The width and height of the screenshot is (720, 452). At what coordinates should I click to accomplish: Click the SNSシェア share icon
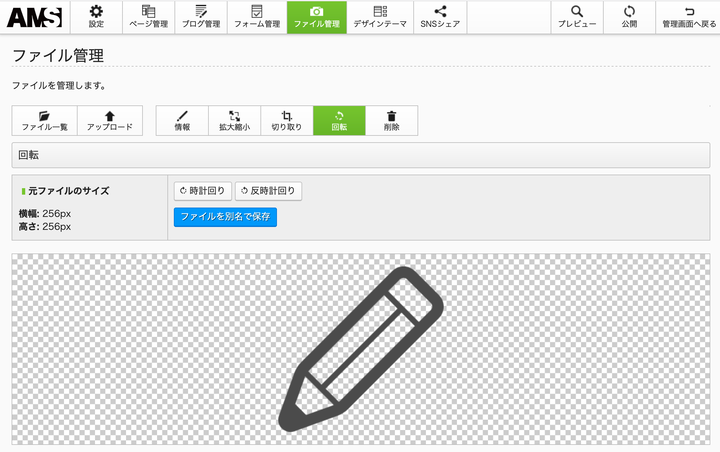point(440,17)
